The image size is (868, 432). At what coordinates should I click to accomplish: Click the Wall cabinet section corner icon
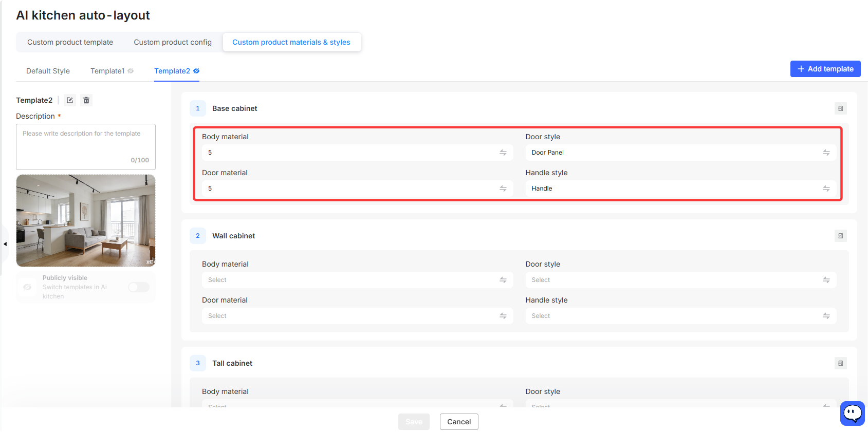840,236
